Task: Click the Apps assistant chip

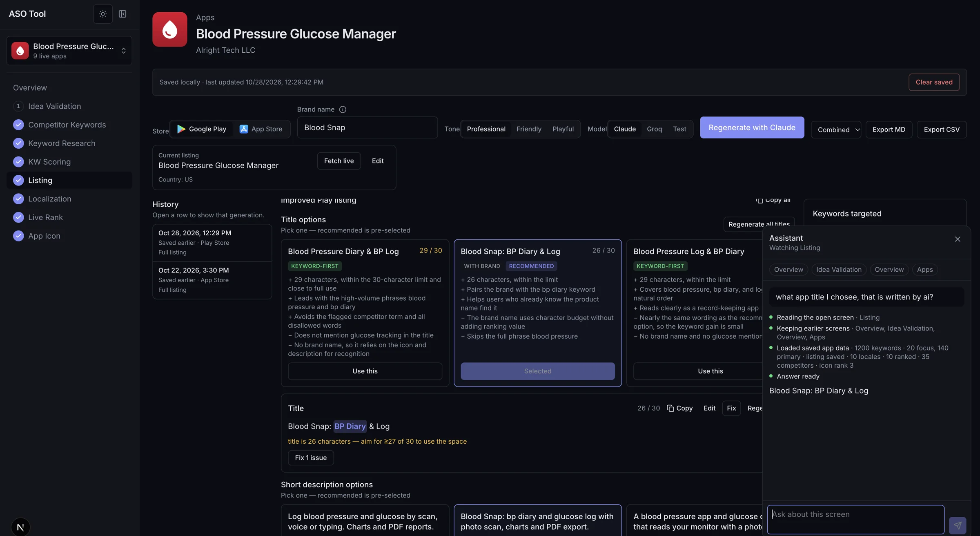Action: click(x=925, y=270)
